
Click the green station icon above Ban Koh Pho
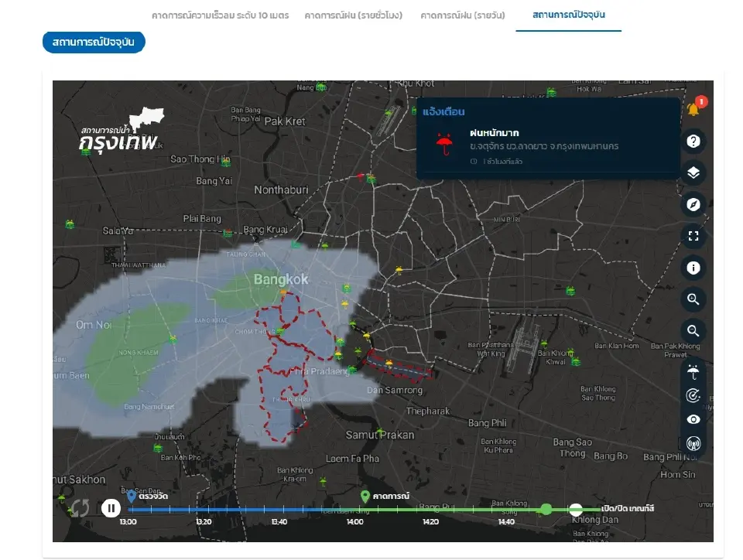[x=158, y=448]
